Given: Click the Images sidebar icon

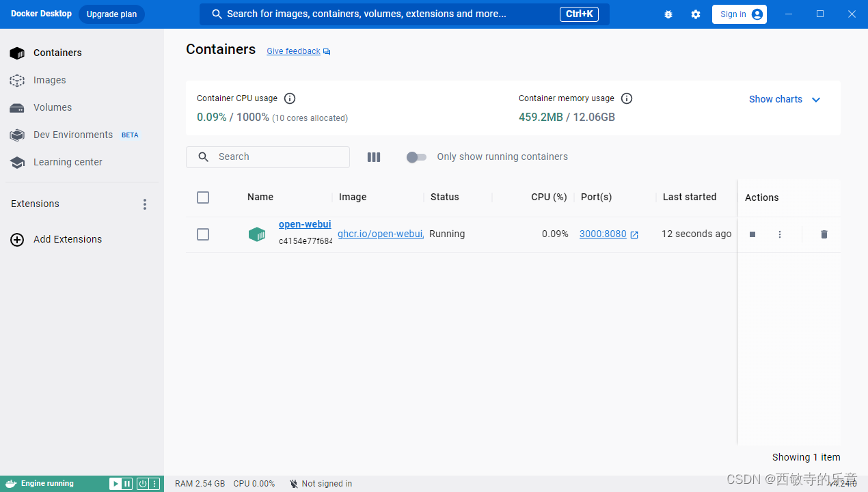Looking at the screenshot, I should (x=17, y=81).
